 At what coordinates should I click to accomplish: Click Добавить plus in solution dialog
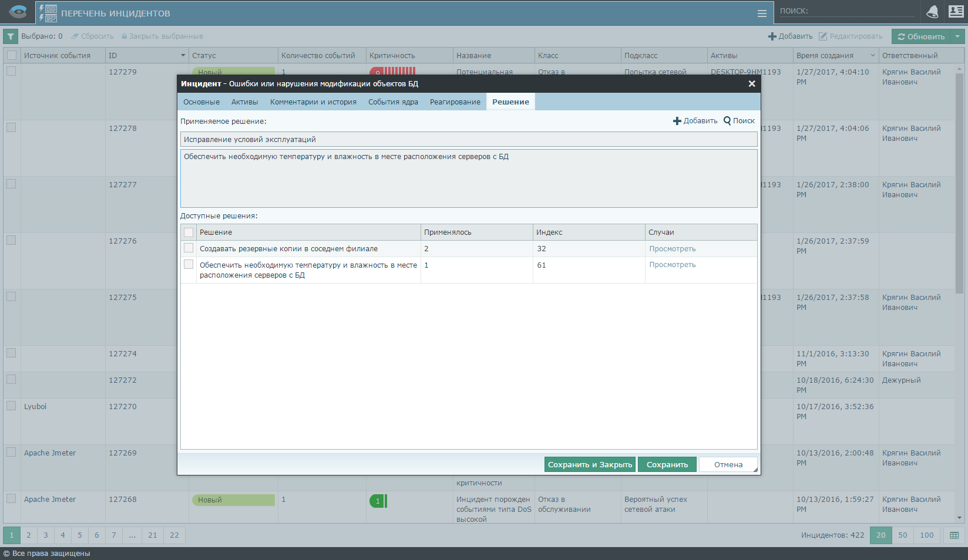click(x=695, y=121)
